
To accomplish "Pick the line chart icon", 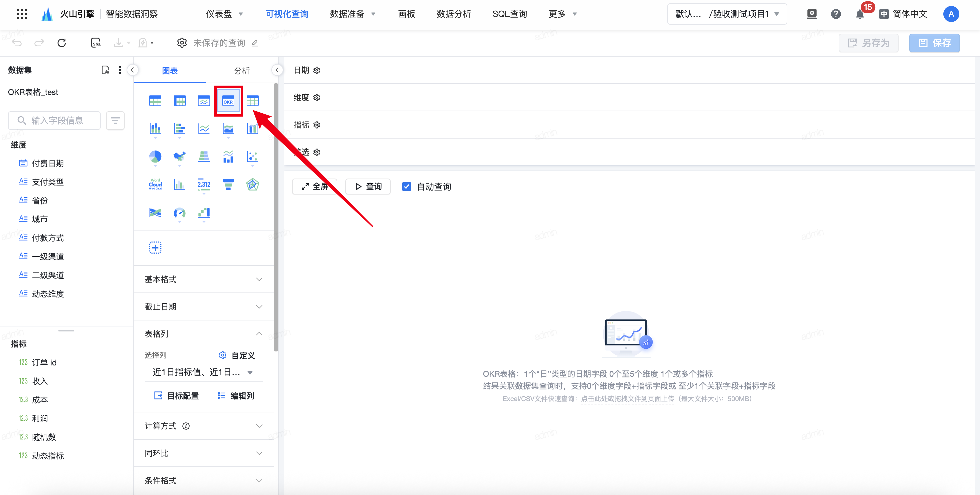I will [204, 129].
